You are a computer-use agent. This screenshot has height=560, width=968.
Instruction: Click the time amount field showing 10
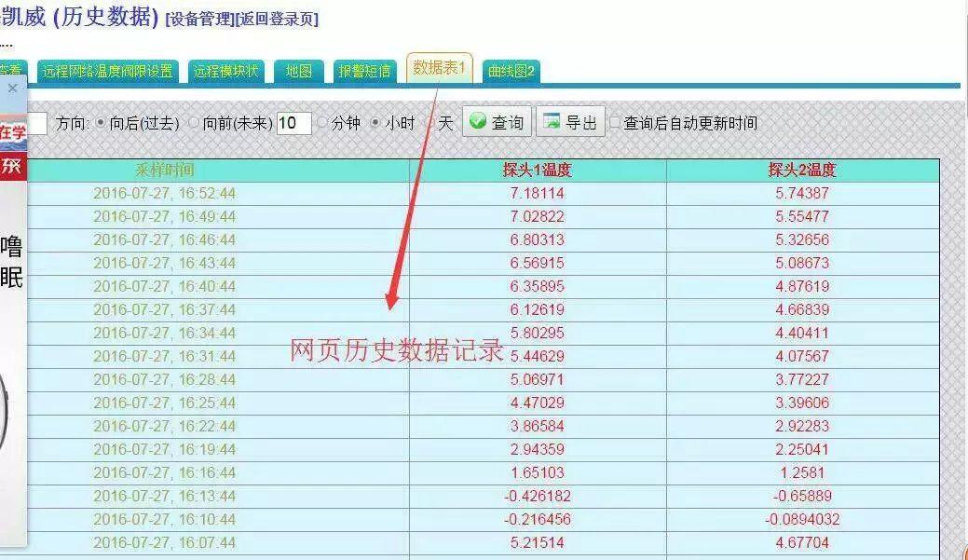click(x=293, y=123)
